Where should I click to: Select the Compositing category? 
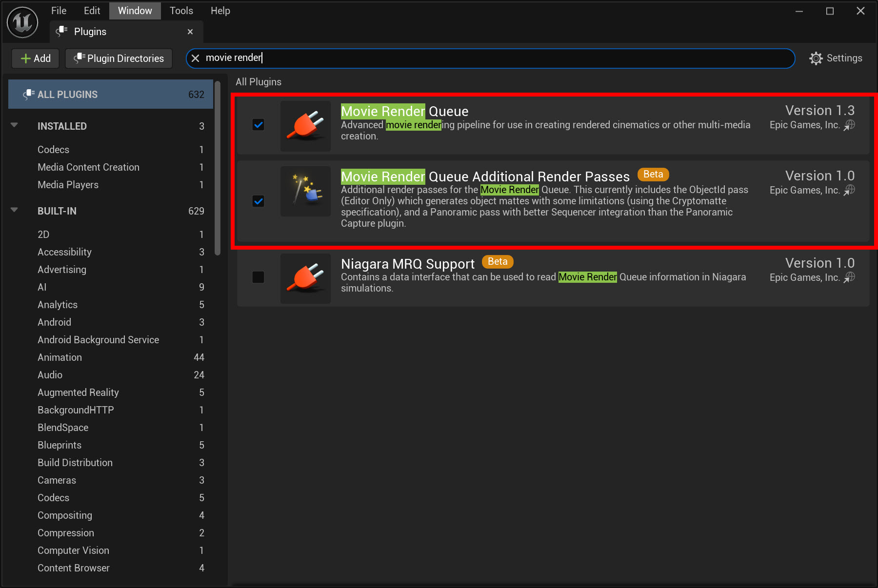point(111,515)
